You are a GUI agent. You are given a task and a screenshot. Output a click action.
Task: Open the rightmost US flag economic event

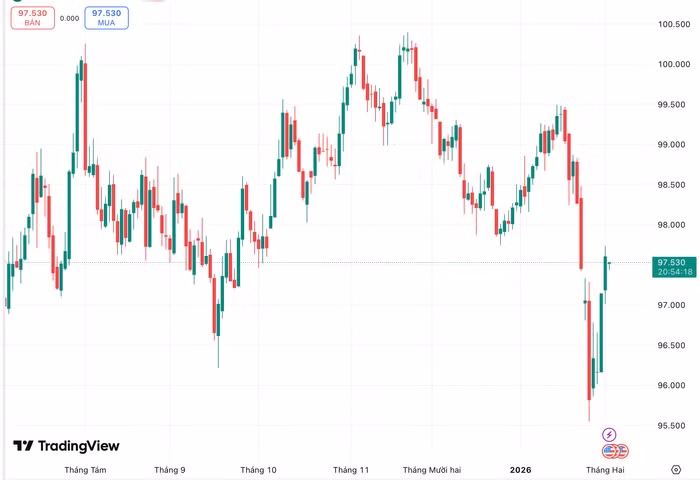(621, 451)
